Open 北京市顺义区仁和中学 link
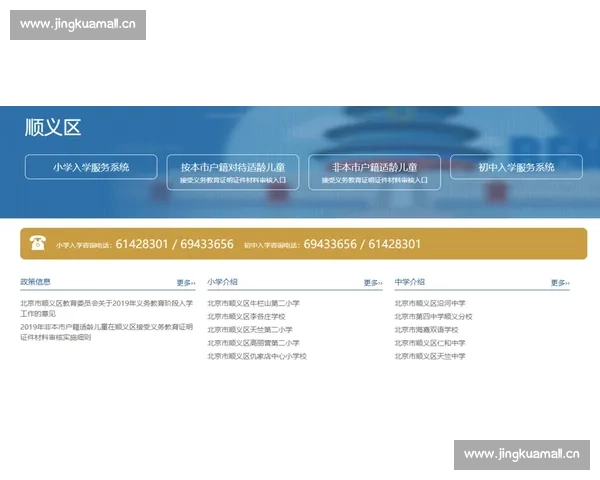 (x=430, y=342)
